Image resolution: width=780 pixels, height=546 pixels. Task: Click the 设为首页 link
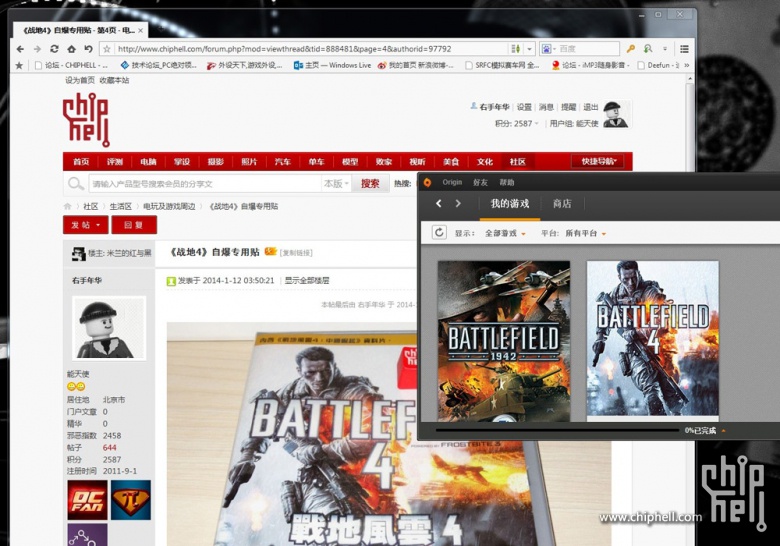point(80,80)
